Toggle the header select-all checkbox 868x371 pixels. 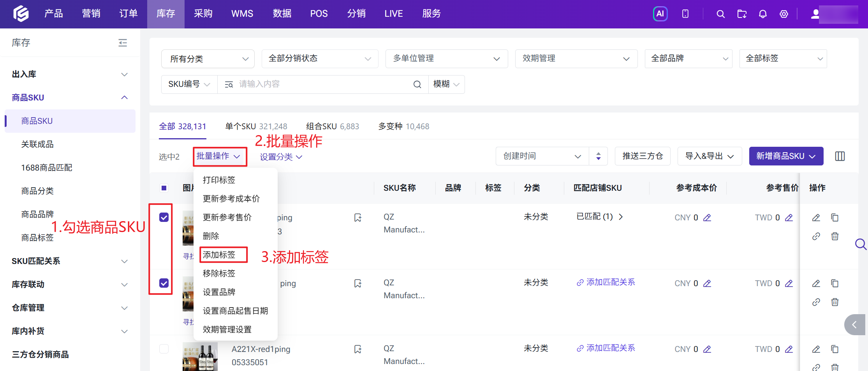tap(164, 188)
